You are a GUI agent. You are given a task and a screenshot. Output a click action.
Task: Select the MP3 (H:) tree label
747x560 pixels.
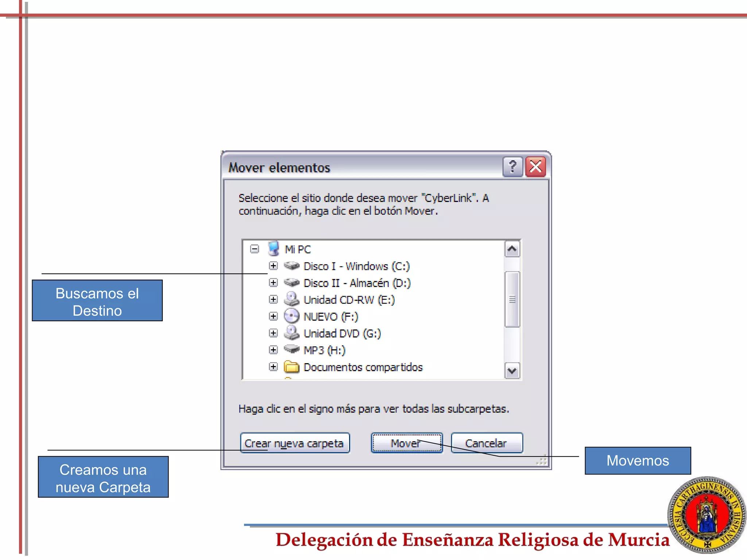(324, 350)
